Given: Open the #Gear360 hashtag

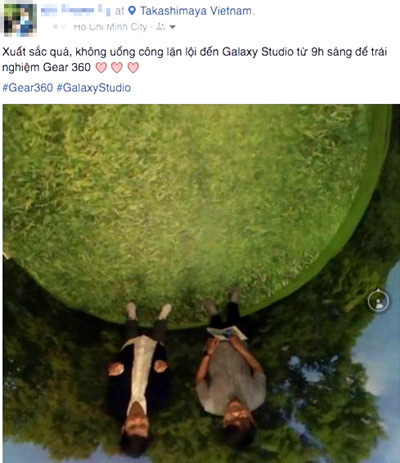Looking at the screenshot, I should click(x=28, y=88).
